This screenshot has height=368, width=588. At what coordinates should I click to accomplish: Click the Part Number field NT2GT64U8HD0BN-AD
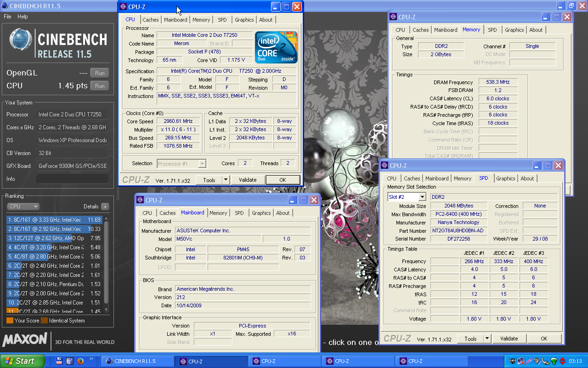coord(459,230)
